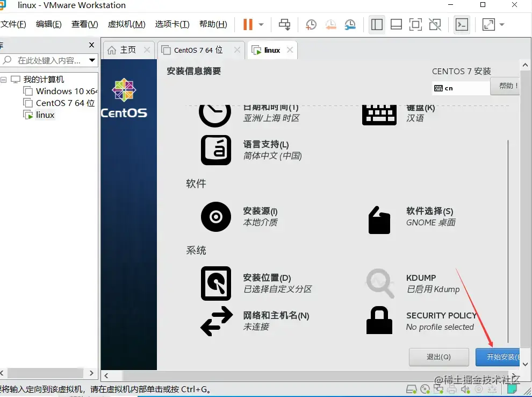Enter full screen mode icon

point(415,24)
